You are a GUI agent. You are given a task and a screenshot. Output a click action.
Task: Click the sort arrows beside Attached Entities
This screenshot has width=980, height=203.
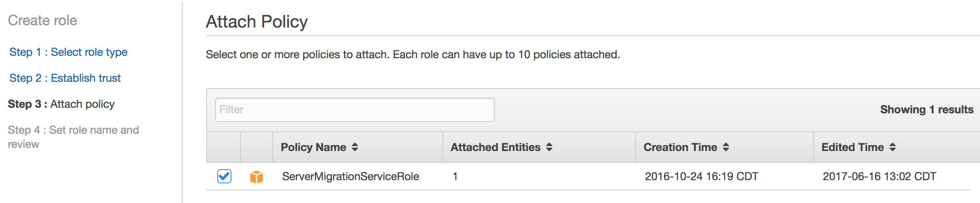click(549, 147)
